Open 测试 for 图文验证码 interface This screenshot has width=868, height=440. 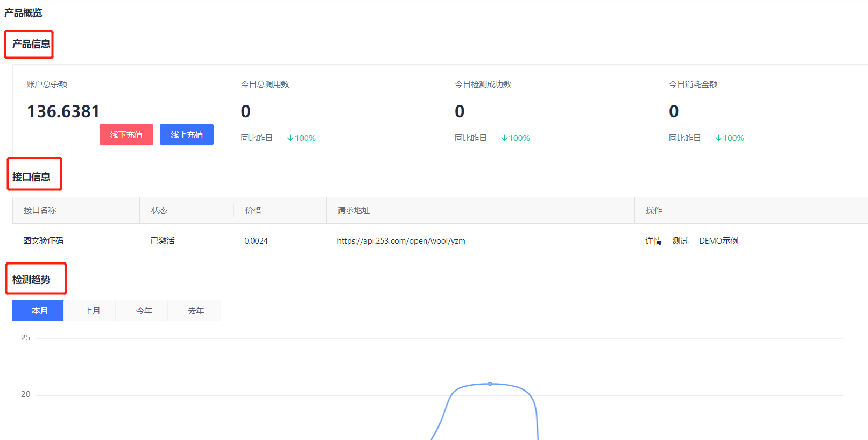[680, 241]
